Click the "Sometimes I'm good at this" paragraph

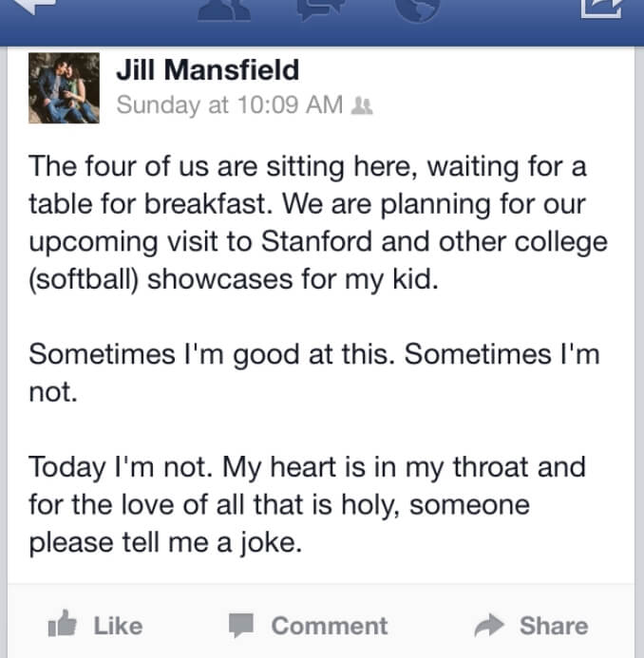pyautogui.click(x=314, y=373)
